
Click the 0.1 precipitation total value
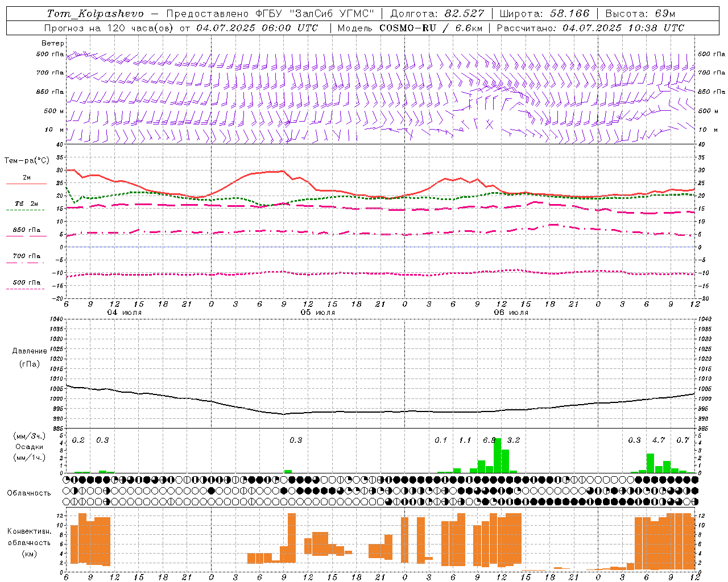pyautogui.click(x=441, y=440)
